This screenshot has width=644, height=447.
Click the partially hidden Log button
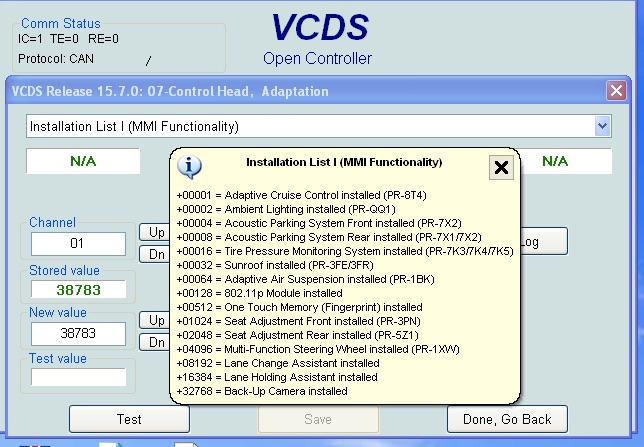coord(544,242)
